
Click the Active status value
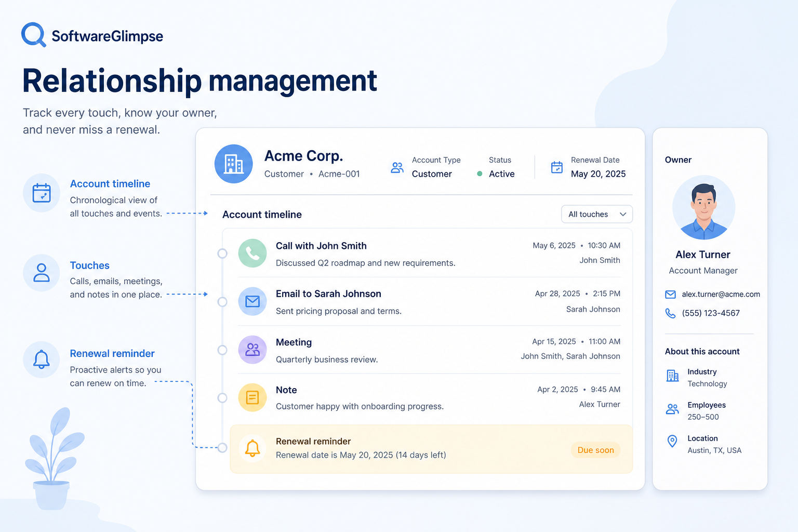pos(502,174)
